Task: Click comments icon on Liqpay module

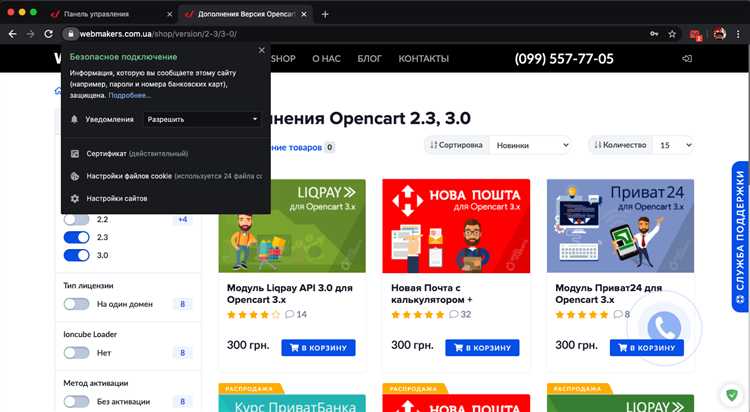Action: [289, 314]
